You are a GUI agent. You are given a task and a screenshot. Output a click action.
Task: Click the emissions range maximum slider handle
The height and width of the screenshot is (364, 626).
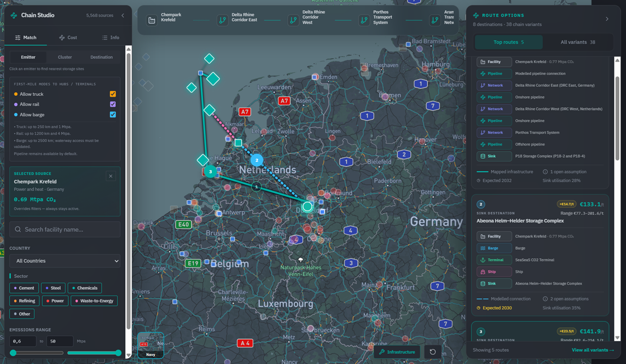tap(118, 353)
